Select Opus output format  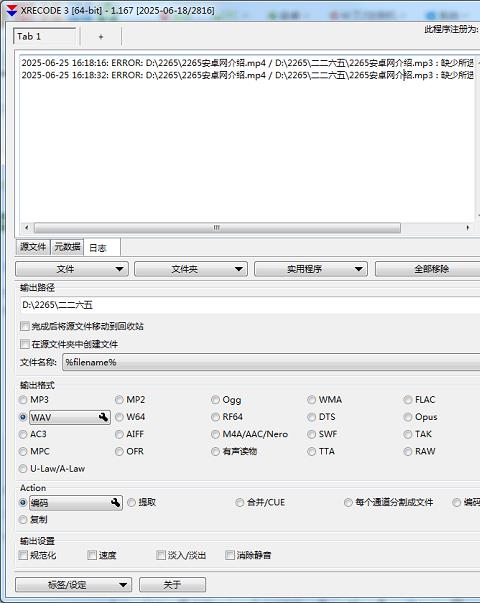(x=408, y=417)
